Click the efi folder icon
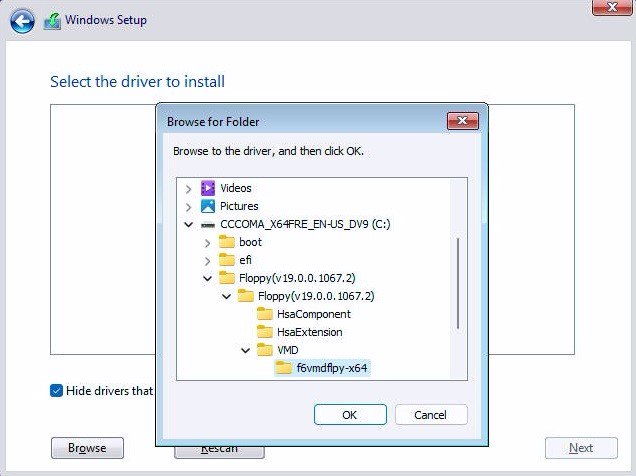 point(227,260)
